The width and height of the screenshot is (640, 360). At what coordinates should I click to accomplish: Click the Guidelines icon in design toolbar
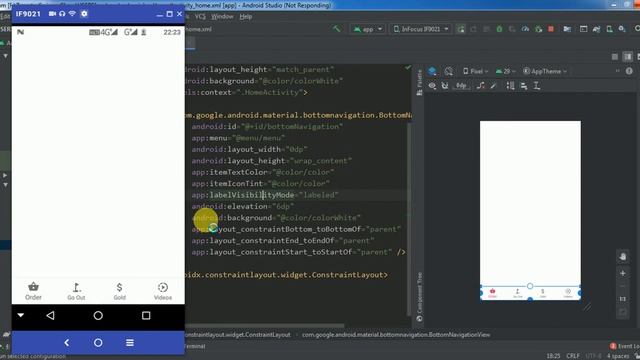point(537,86)
